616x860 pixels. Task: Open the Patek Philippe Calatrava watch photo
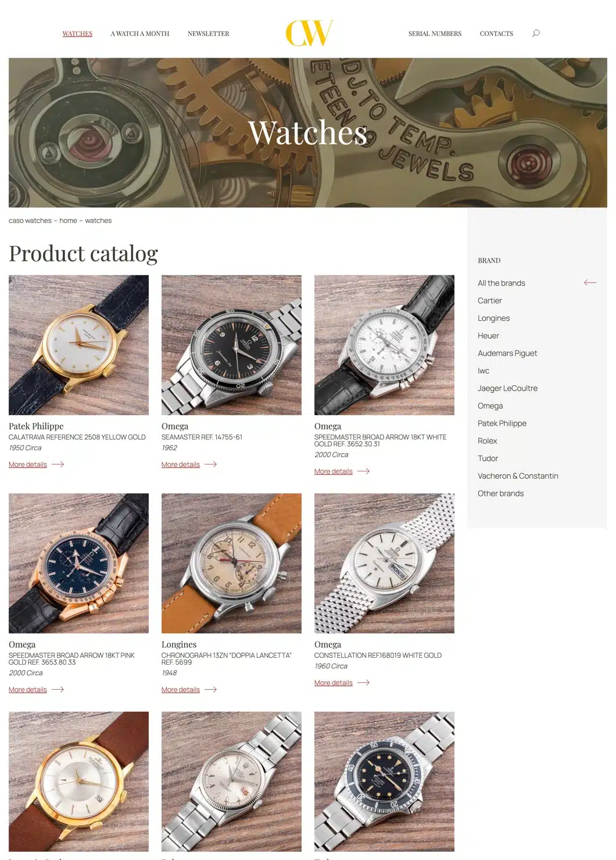[78, 345]
